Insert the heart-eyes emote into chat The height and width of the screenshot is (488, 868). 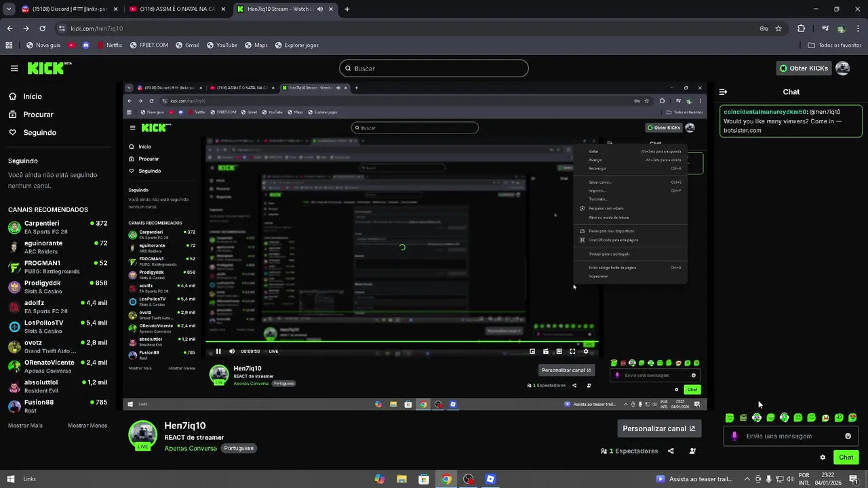(x=852, y=418)
